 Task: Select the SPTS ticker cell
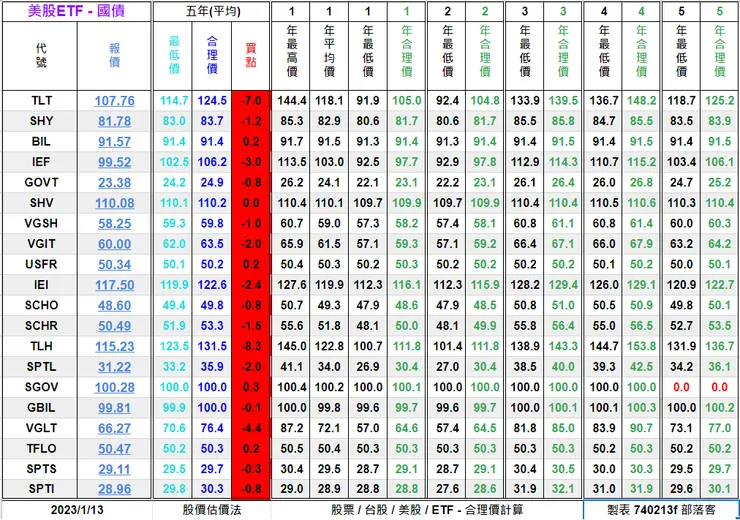tap(41, 469)
